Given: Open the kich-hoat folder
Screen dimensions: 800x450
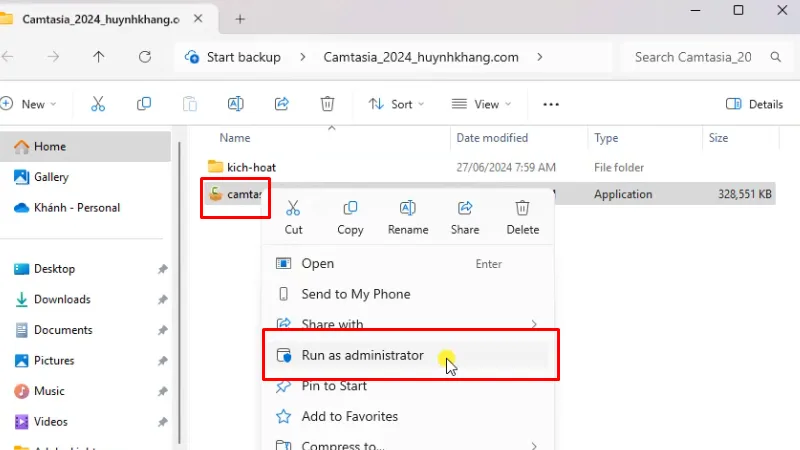Looking at the screenshot, I should point(250,167).
